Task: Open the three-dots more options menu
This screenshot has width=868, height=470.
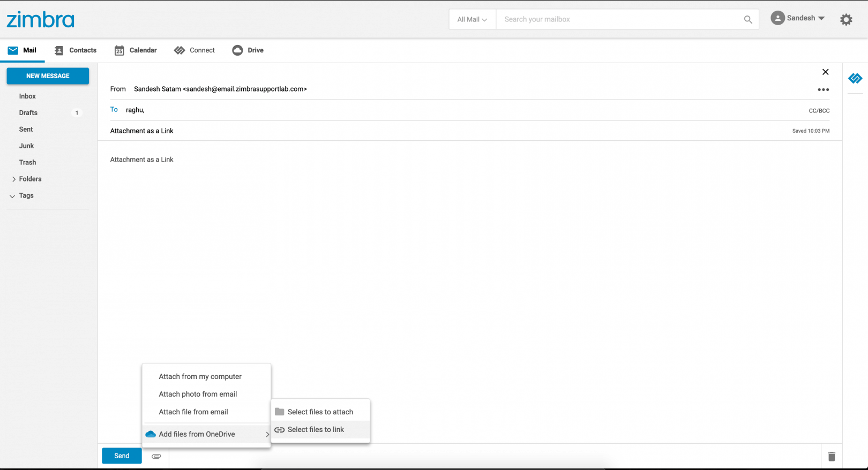Action: click(824, 89)
